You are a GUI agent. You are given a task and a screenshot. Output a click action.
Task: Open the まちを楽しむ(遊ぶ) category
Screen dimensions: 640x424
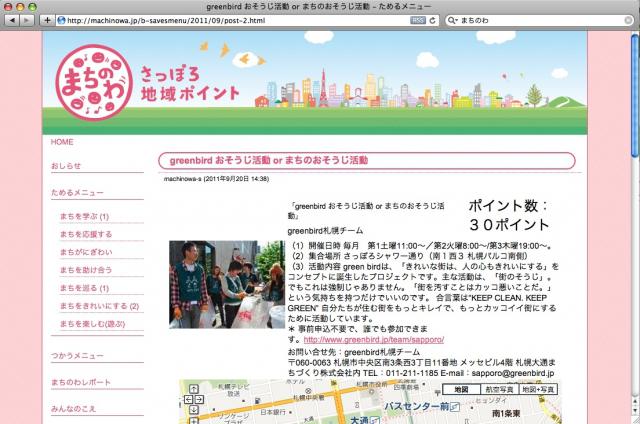pos(93,324)
